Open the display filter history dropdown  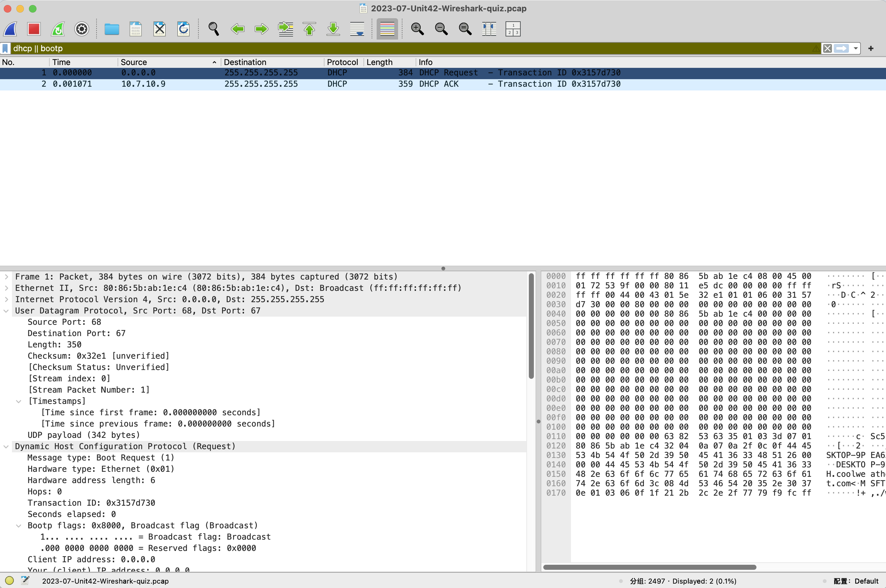(x=856, y=48)
